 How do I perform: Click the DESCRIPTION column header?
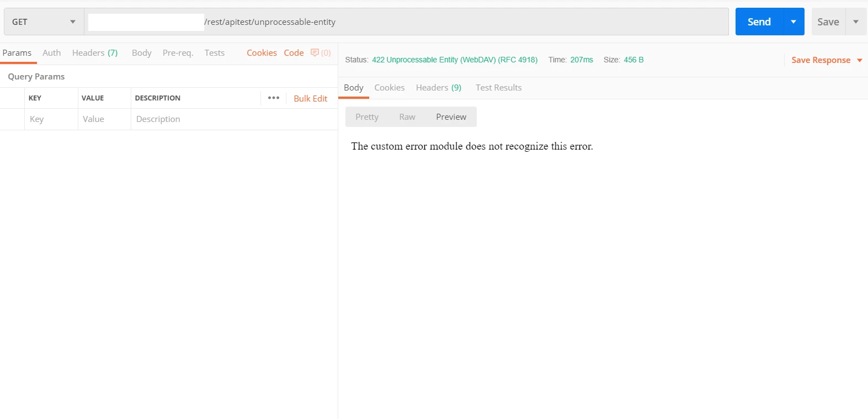(x=158, y=98)
